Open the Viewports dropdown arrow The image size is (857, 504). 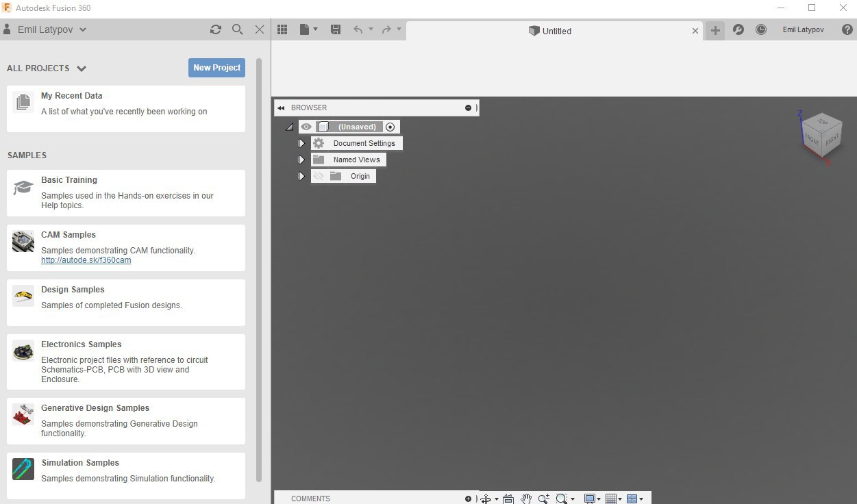(641, 499)
